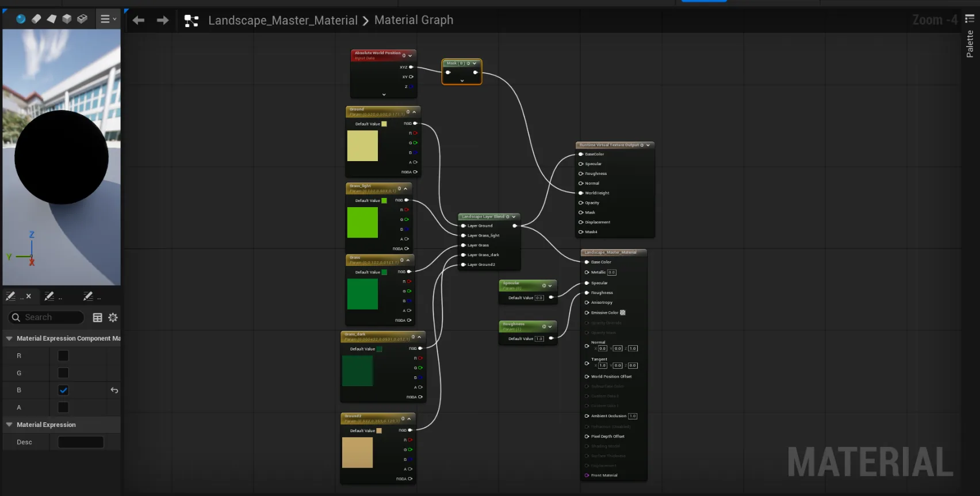
Task: Click Material Graph in the breadcrumb
Action: pos(414,20)
